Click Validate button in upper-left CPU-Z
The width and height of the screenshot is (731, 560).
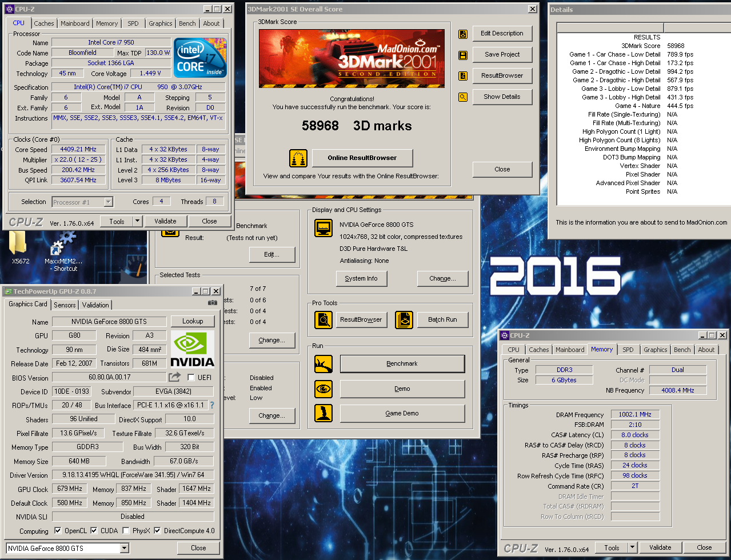(165, 221)
